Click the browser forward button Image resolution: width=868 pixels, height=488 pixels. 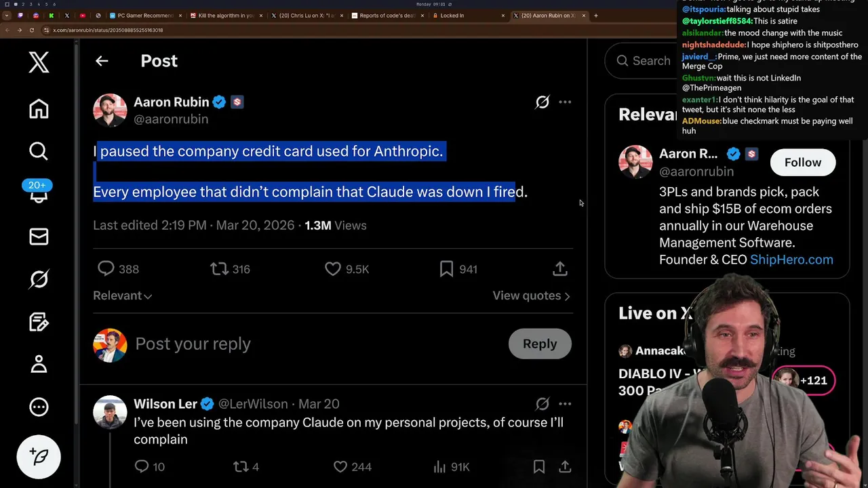tap(19, 30)
